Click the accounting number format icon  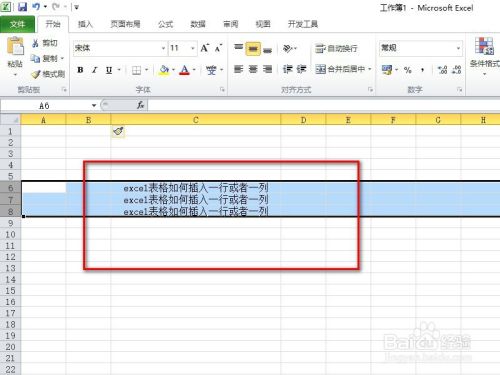(387, 70)
